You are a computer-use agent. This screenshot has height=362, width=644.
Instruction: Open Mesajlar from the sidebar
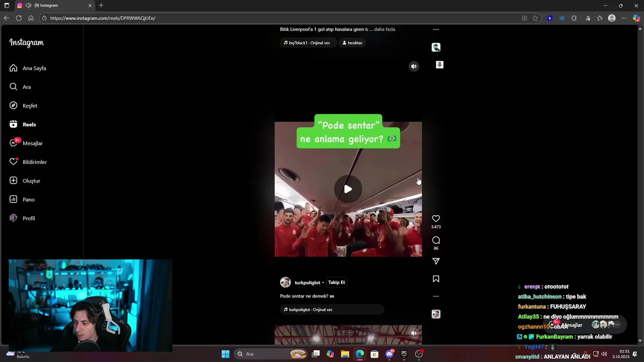26,143
